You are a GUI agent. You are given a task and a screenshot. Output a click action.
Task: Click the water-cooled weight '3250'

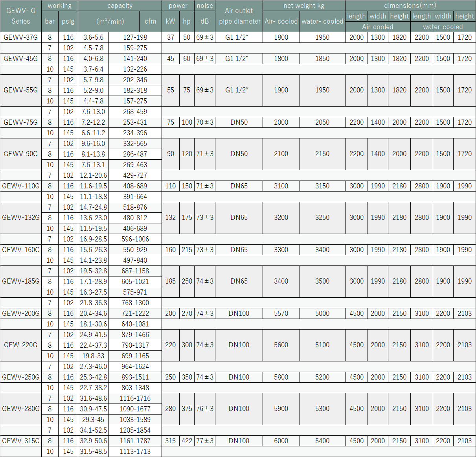click(x=322, y=217)
